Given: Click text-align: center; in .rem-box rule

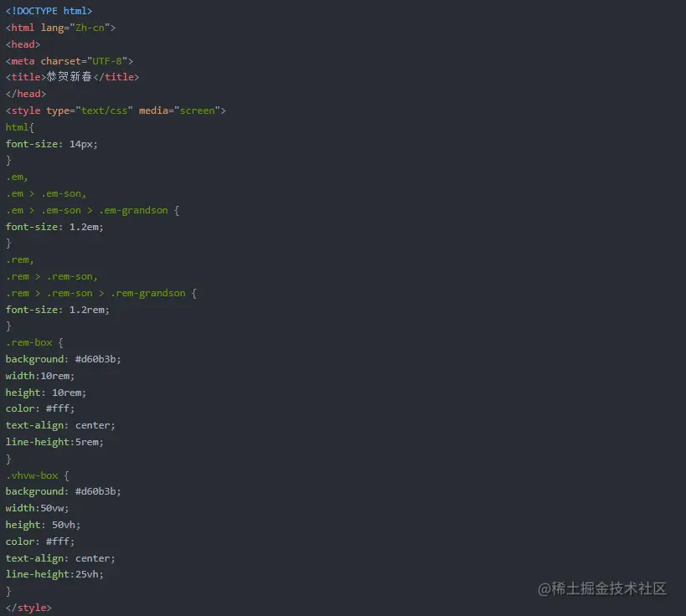Looking at the screenshot, I should click(60, 425).
